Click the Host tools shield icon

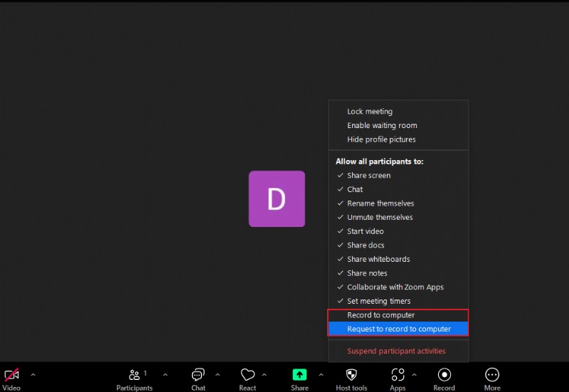tap(351, 375)
